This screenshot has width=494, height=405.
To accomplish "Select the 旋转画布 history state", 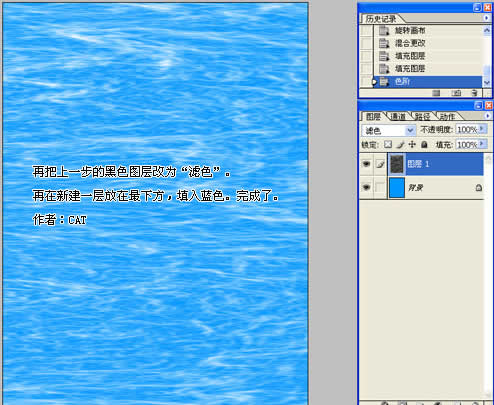I will click(410, 30).
